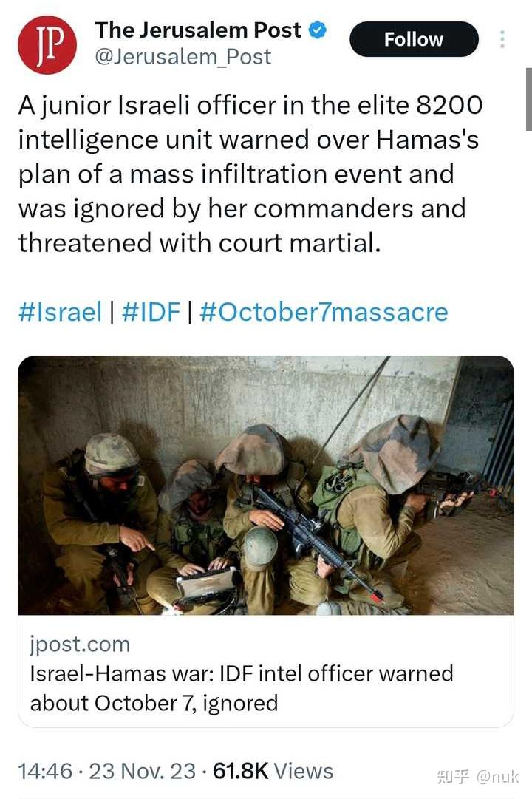Click the blue verified badge checkmark
Screen dimensions: 532x799
[318, 30]
